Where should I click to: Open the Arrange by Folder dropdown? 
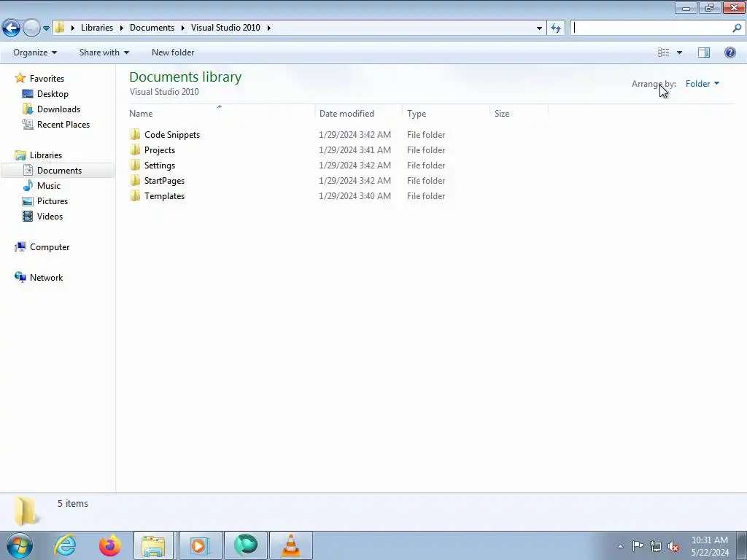[703, 84]
